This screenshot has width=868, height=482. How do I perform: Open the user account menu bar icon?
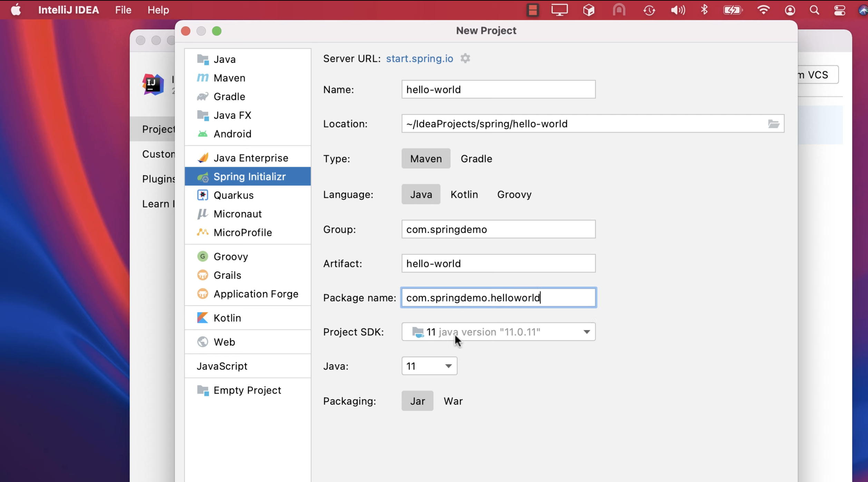(790, 10)
